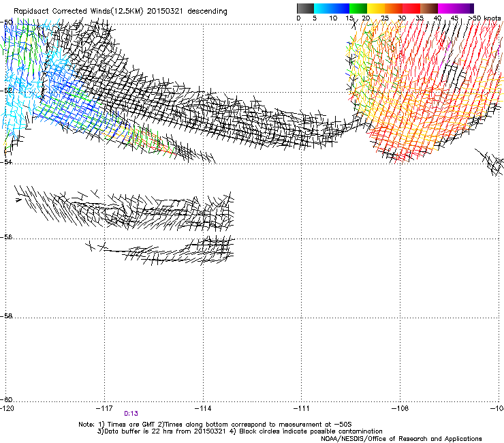The width and height of the screenshot is (504, 443).
Task: Click the gray 0-5 knots color swatch
Action: [x=305, y=8]
